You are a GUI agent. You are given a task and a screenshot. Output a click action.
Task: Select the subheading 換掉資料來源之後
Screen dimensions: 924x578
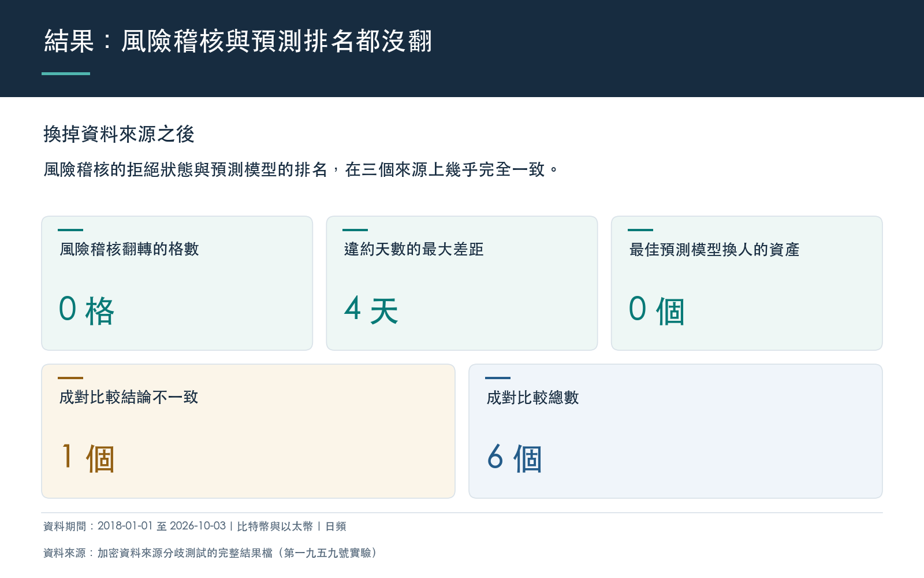click(119, 134)
